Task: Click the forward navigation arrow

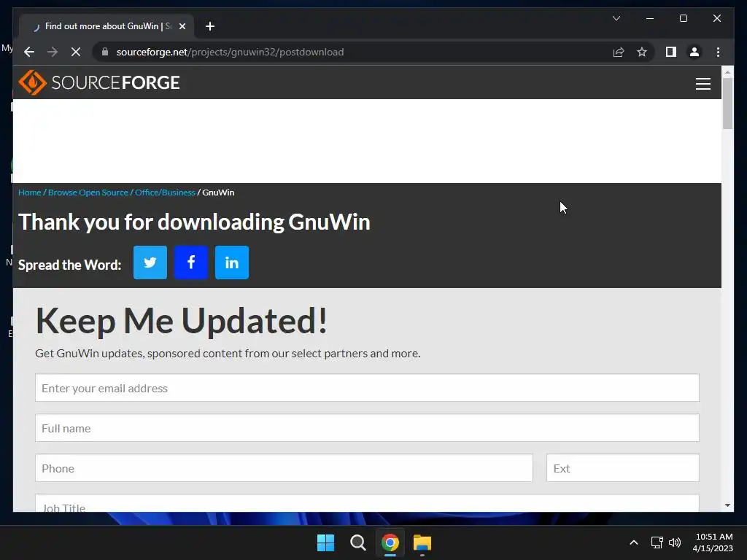Action: pos(53,52)
